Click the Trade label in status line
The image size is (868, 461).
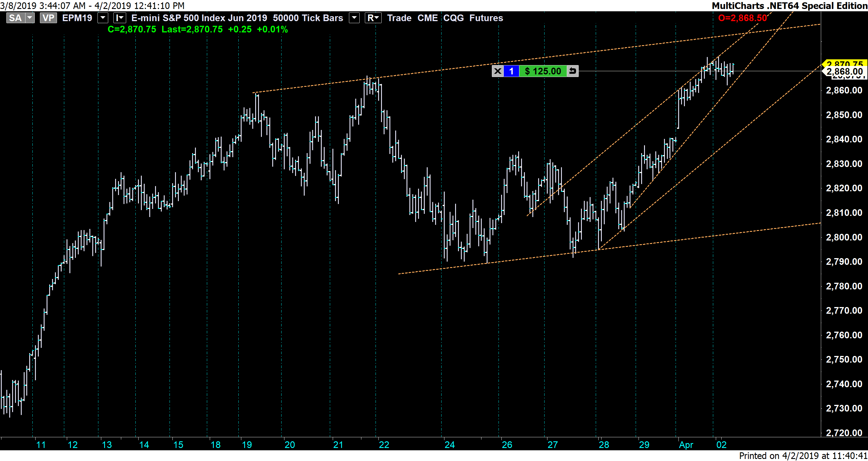399,18
